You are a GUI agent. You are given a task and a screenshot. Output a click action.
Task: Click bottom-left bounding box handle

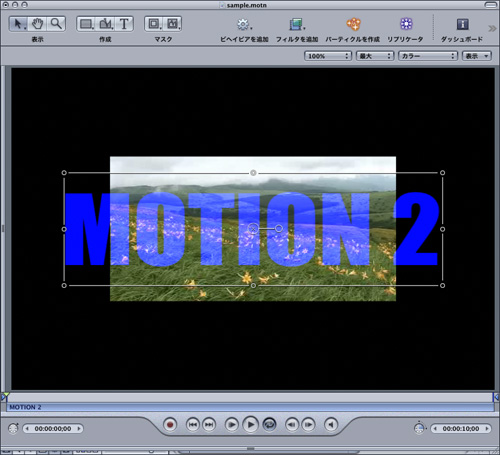(x=64, y=285)
